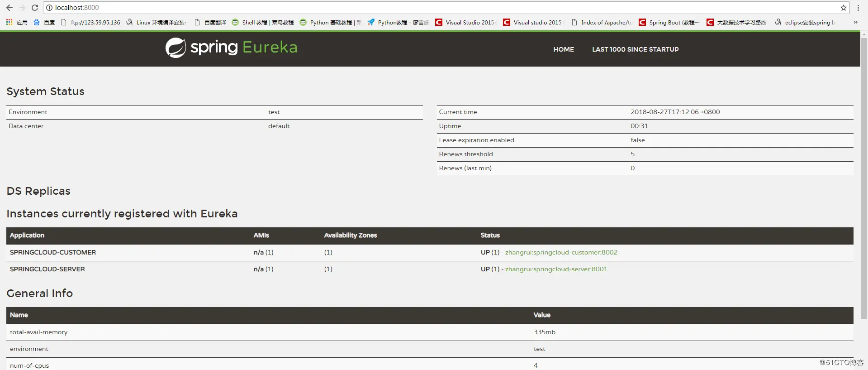Screen dimensions: 868x370
Task: Click Availability Zones column header
Action: [351, 235]
